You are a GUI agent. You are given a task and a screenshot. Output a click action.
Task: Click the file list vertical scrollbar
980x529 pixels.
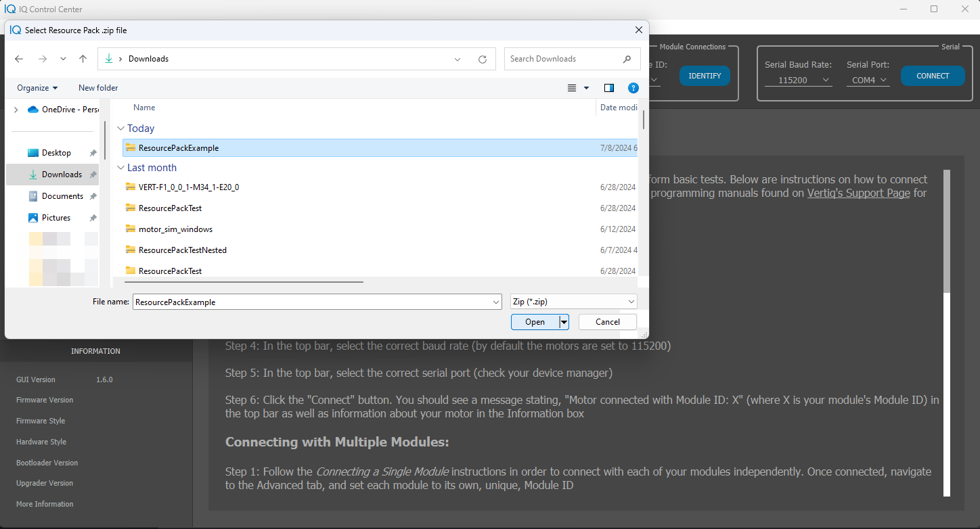(x=644, y=120)
